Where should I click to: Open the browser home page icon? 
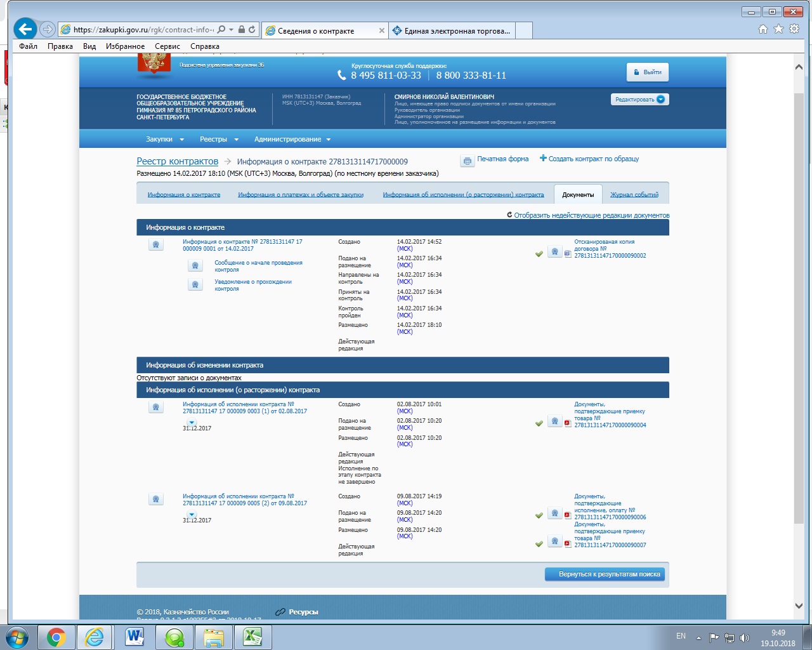pyautogui.click(x=763, y=29)
